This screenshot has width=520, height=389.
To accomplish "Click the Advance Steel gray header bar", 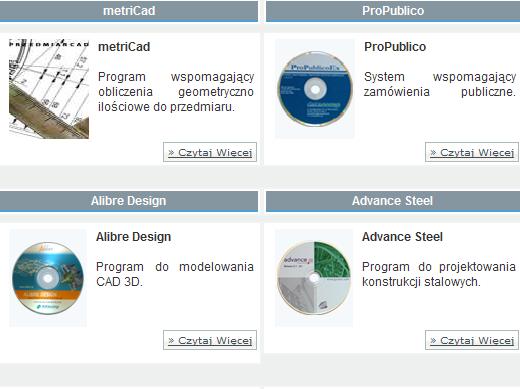I will [x=393, y=201].
